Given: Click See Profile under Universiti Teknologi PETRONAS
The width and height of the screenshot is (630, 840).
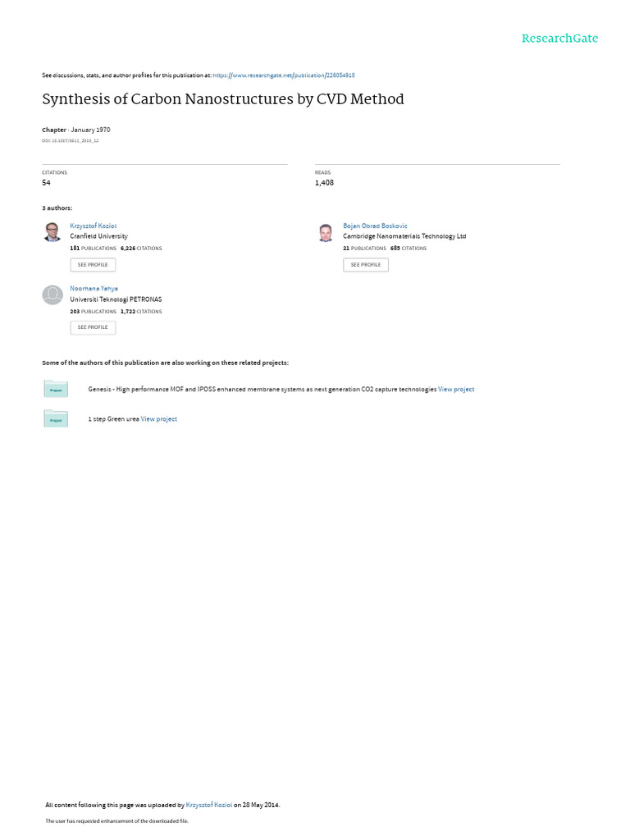Looking at the screenshot, I should [93, 327].
